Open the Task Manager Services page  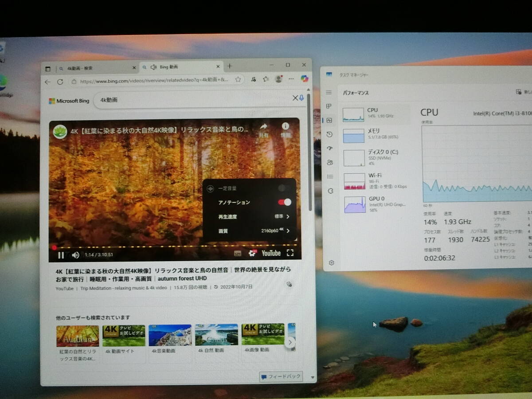[x=330, y=191]
